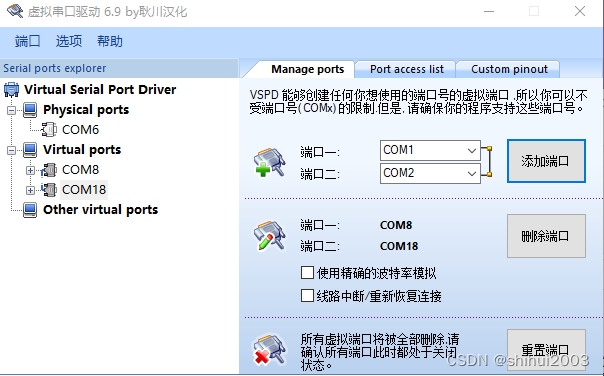This screenshot has height=376, width=604.
Task: Click the port pair link bracket icon
Action: pyautogui.click(x=487, y=161)
